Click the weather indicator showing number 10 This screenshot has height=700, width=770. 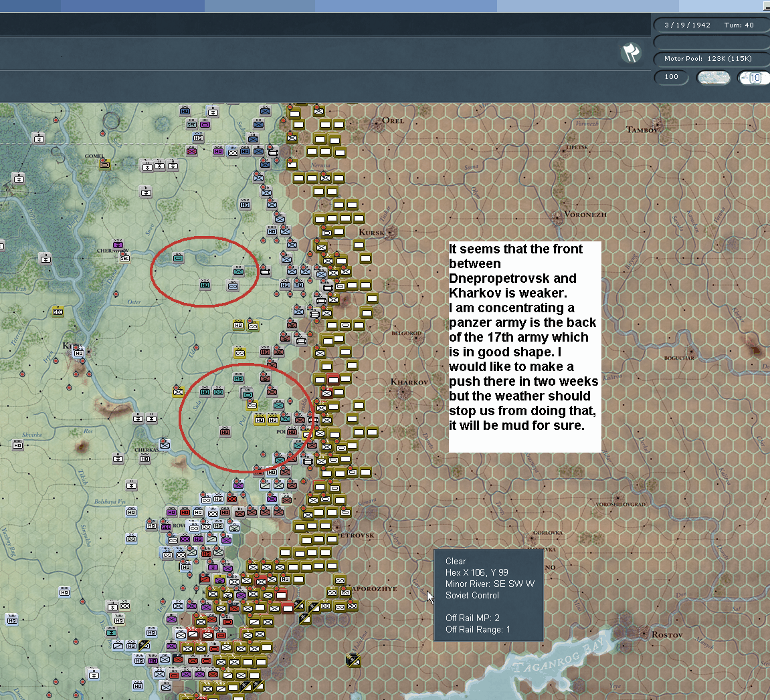754,78
